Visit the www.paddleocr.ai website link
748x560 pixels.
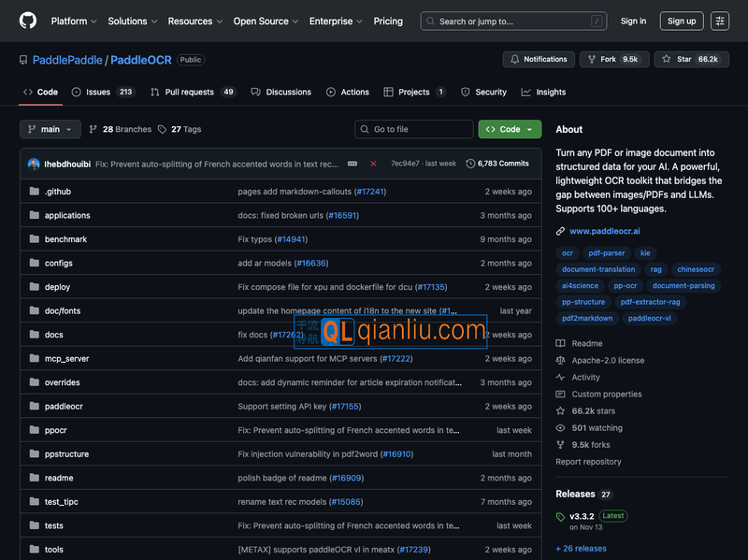[x=604, y=231]
